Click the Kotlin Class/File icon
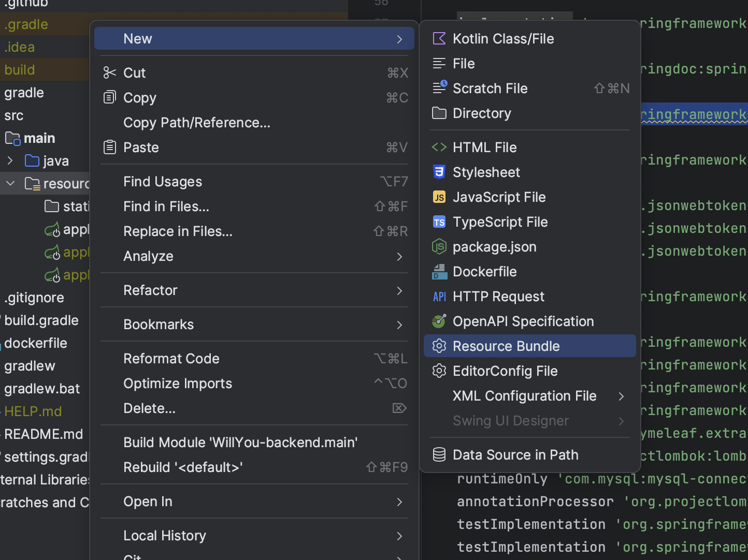 point(439,39)
